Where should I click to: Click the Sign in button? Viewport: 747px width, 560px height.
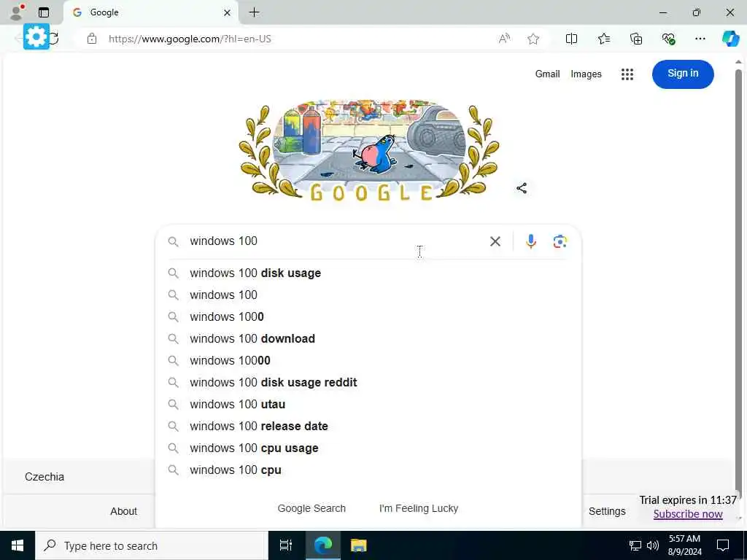pos(683,74)
